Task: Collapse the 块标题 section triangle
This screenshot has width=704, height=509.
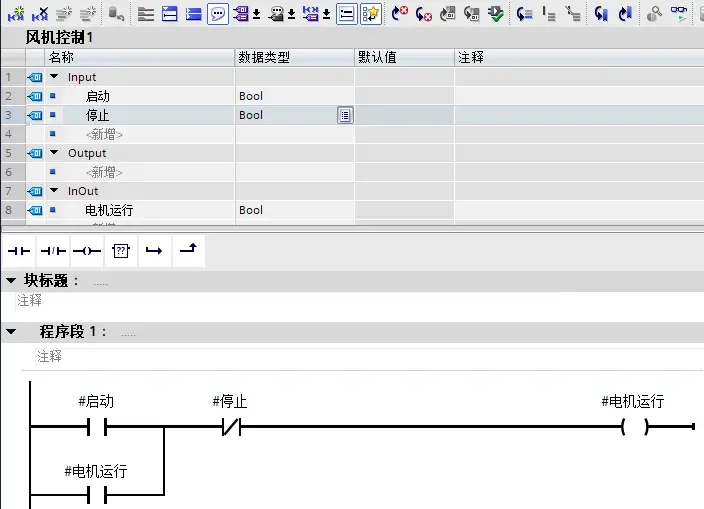Action: [x=11, y=281]
